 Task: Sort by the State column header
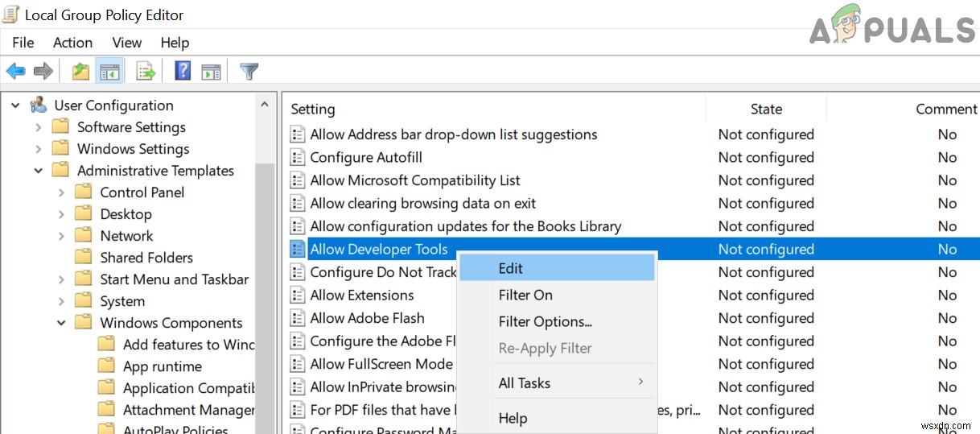[x=765, y=109]
